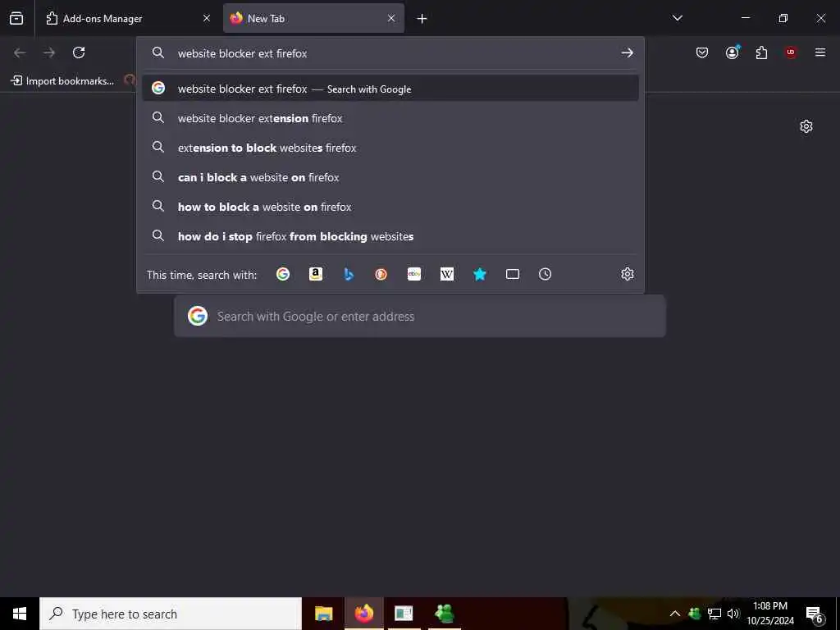The image size is (840, 630).
Task: Reload the current page
Action: pos(79,52)
